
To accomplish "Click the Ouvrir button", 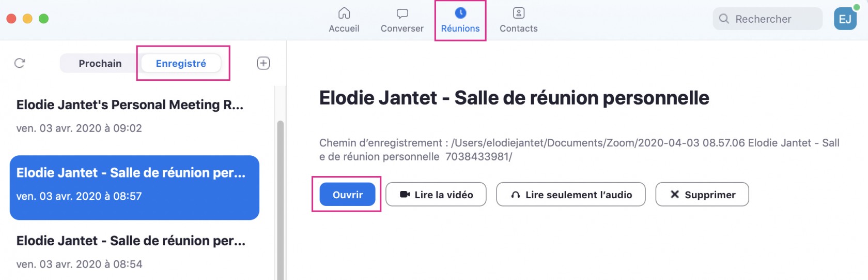I will coord(347,195).
